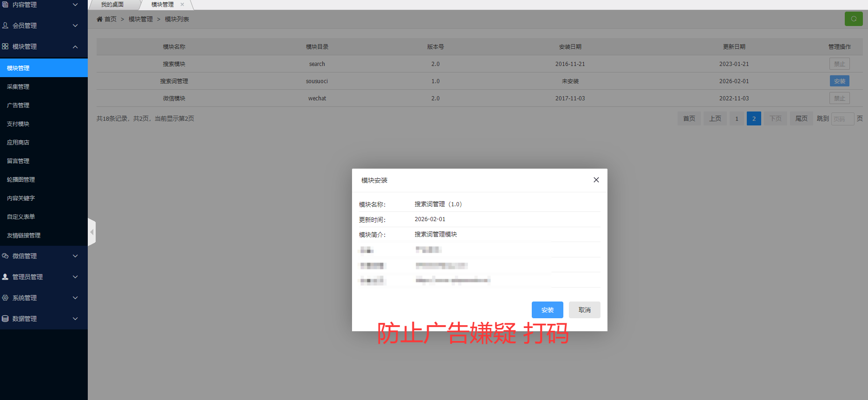The width and height of the screenshot is (868, 400).
Task: Open 采集管理 submenu item
Action: (44, 86)
